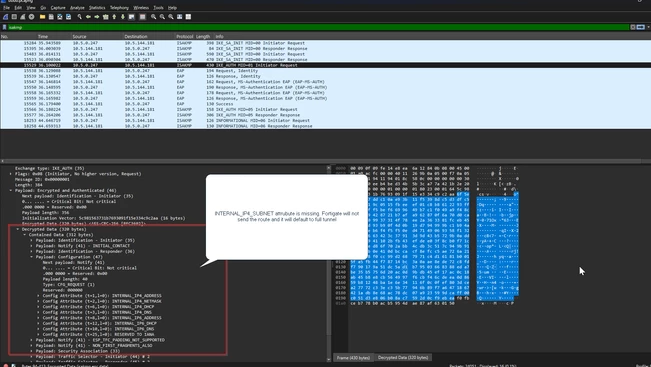This screenshot has height=367, width=651.
Task: Collapse the Contained Data (312 bytes) node
Action: click(x=24, y=235)
